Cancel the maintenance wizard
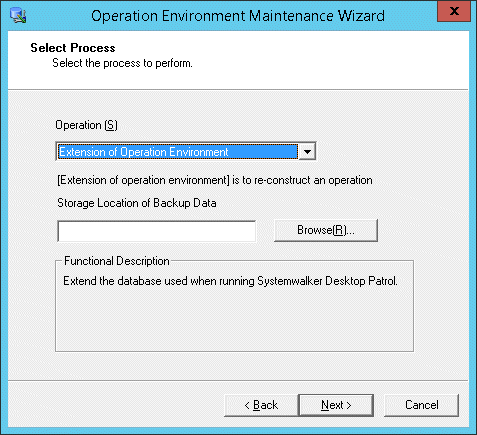Screen dimensions: 477x435 click(x=421, y=405)
